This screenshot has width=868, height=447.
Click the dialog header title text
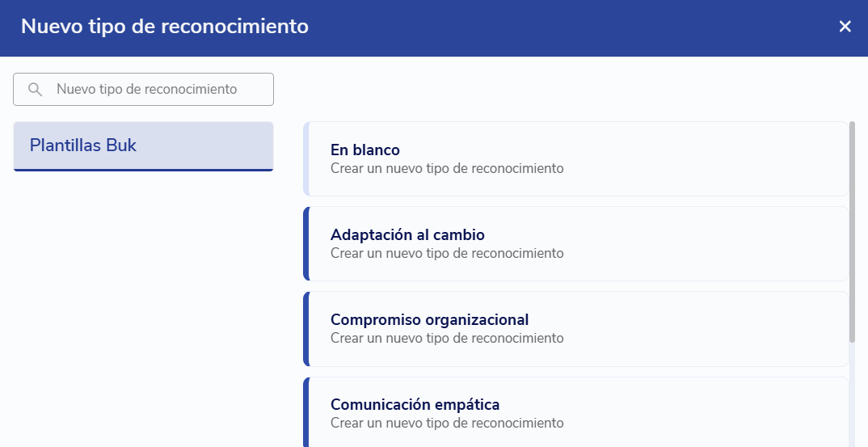pyautogui.click(x=165, y=27)
